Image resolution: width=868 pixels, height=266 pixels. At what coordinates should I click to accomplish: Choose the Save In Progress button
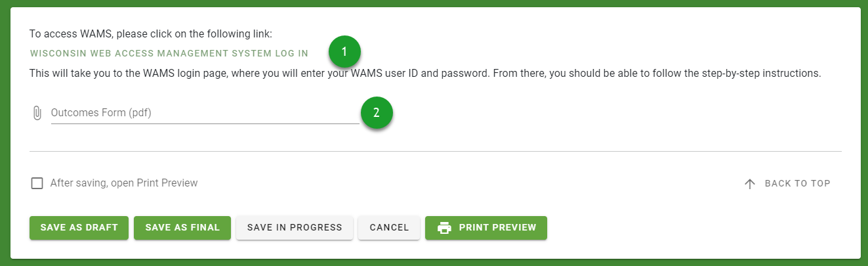[295, 228]
